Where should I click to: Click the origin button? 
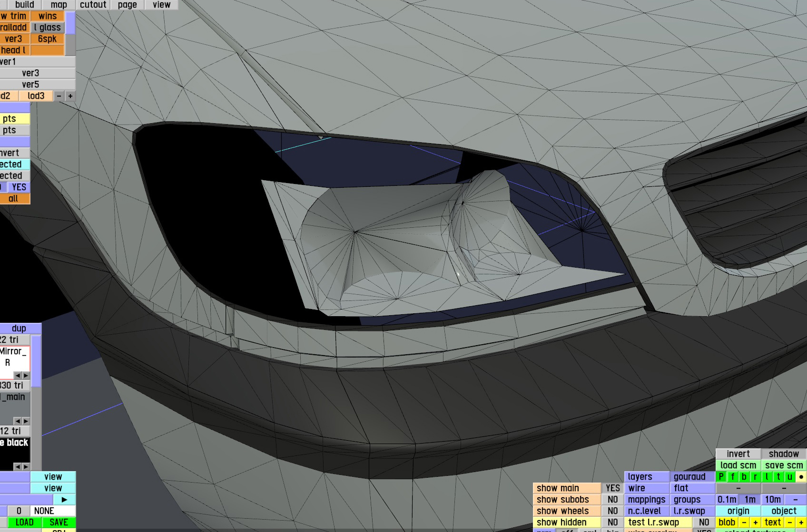coord(738,511)
